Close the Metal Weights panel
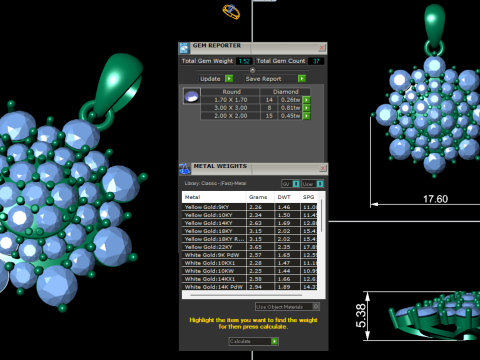Image resolution: width=480 pixels, height=360 pixels. (x=322, y=168)
